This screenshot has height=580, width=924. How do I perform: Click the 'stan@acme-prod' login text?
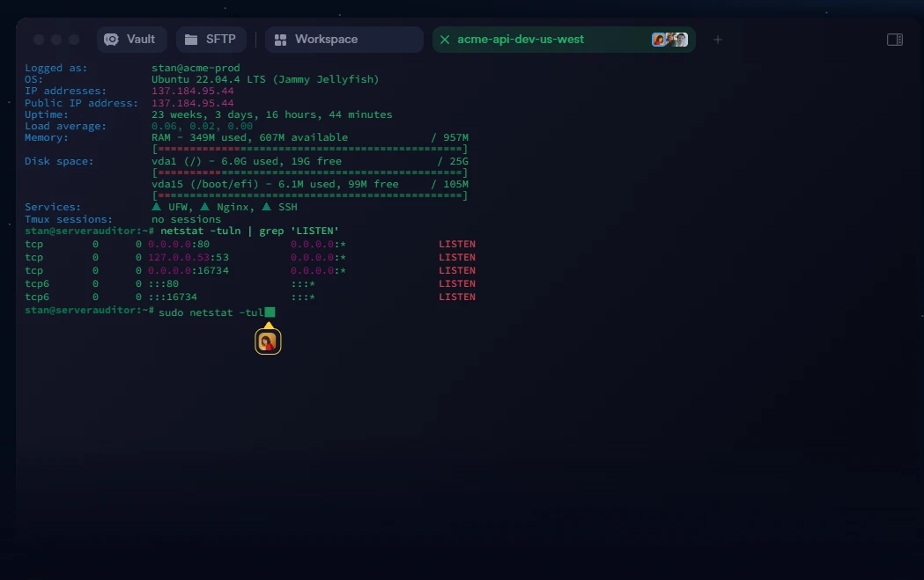tap(196, 68)
